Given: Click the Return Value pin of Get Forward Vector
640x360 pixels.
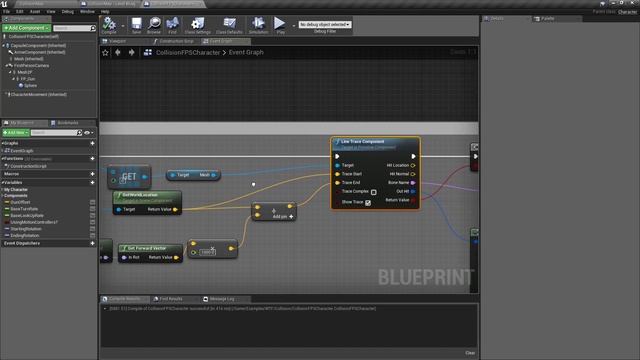Looking at the screenshot, I should tap(176, 258).
